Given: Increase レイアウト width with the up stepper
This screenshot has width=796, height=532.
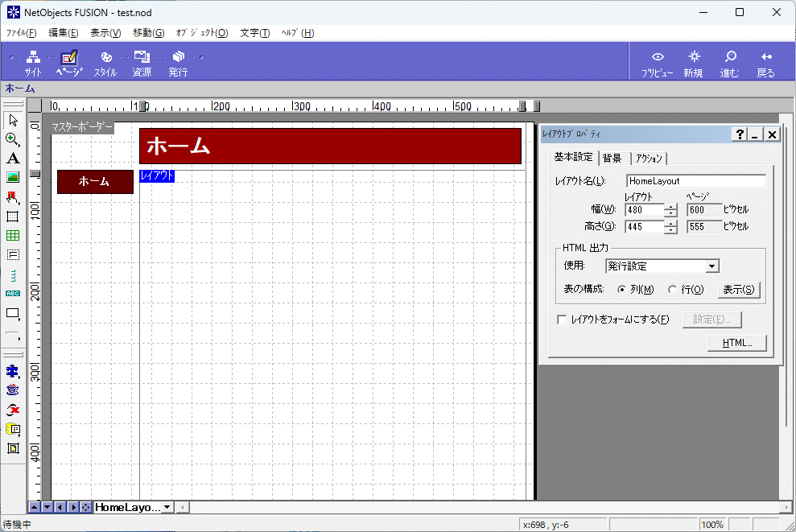Looking at the screenshot, I should 670,206.
